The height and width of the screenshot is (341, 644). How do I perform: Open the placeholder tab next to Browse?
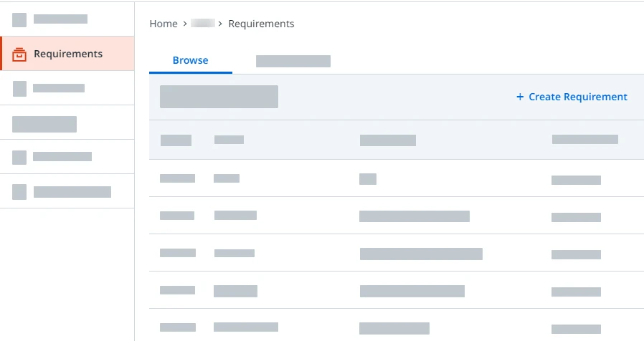(293, 61)
